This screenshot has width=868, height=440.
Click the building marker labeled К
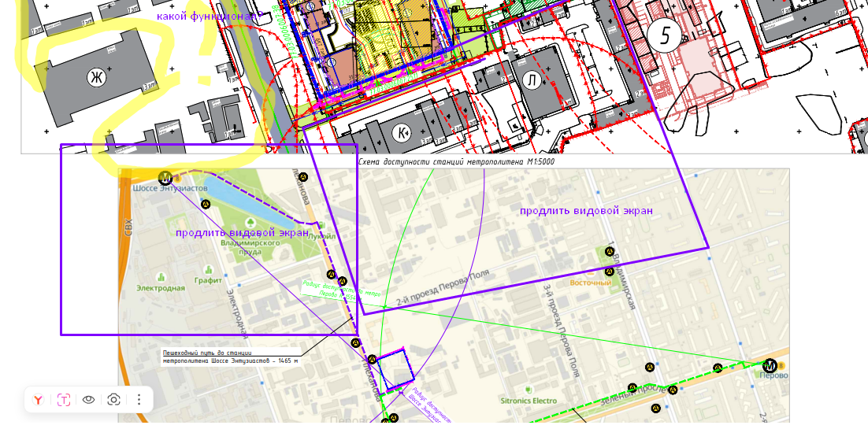coord(402,133)
